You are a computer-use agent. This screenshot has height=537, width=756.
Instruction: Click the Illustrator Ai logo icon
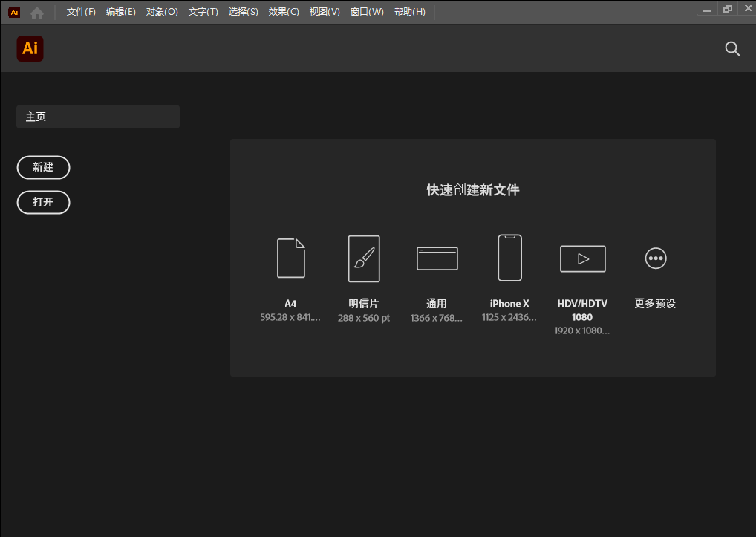point(30,48)
